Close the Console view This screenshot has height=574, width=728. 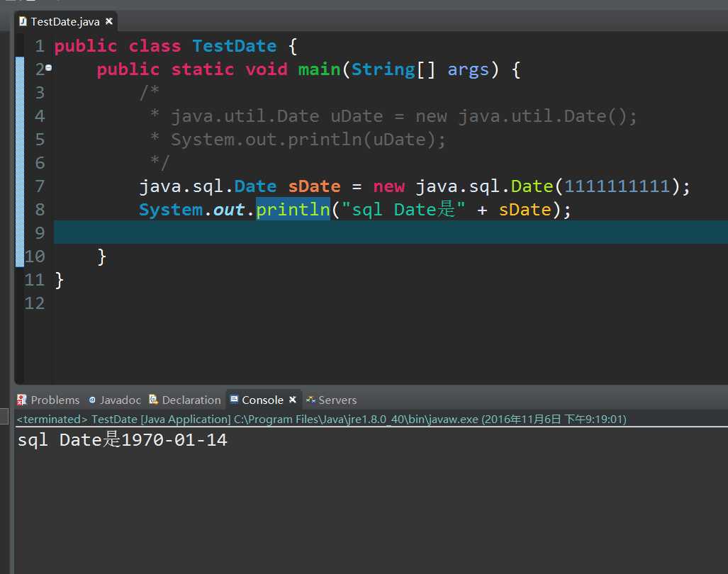click(x=293, y=400)
